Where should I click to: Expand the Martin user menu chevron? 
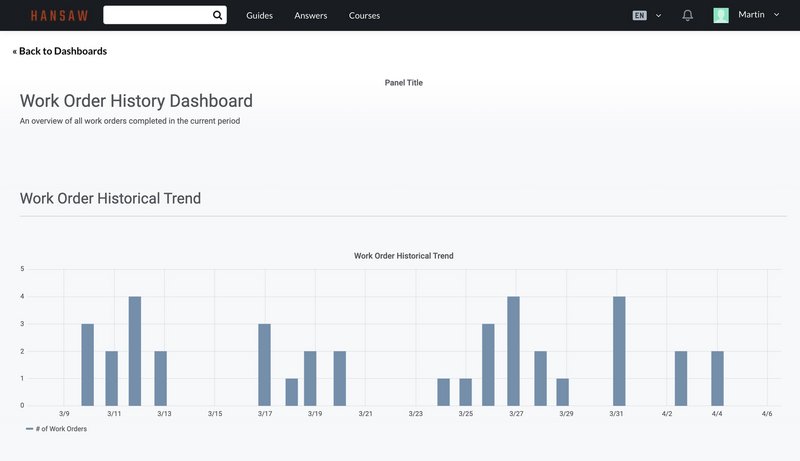click(777, 15)
